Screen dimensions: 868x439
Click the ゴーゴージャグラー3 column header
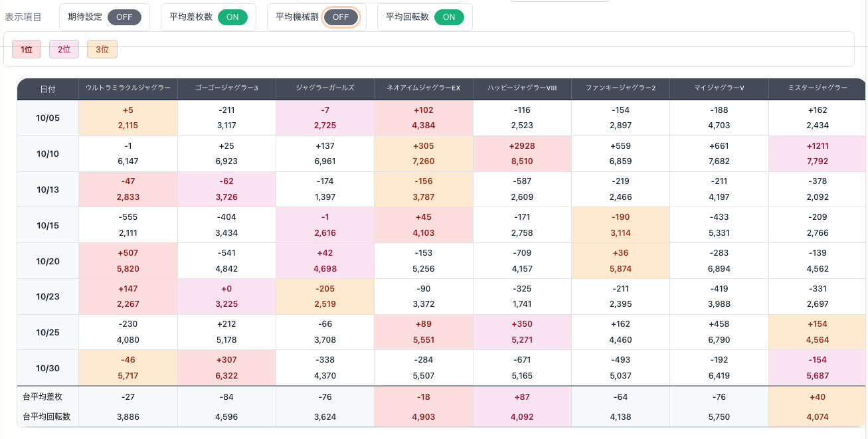227,88
